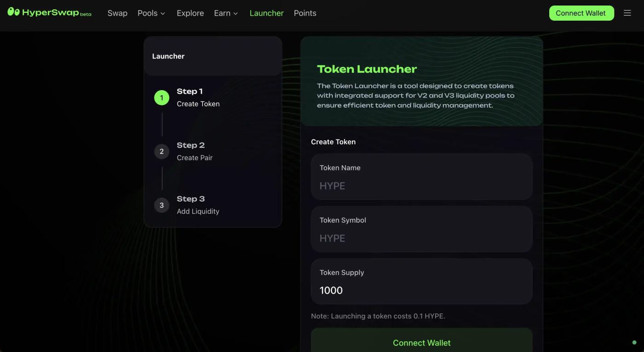Click the green status dot indicator
The height and width of the screenshot is (352, 644).
pos(634,342)
